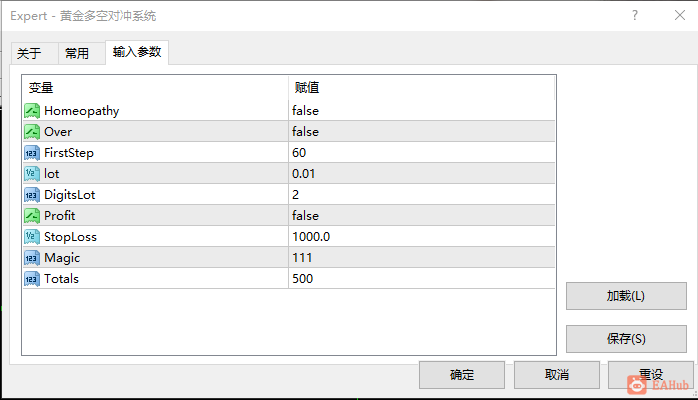Click the Totals integer type icon
Image resolution: width=698 pixels, height=400 pixels.
coord(32,279)
